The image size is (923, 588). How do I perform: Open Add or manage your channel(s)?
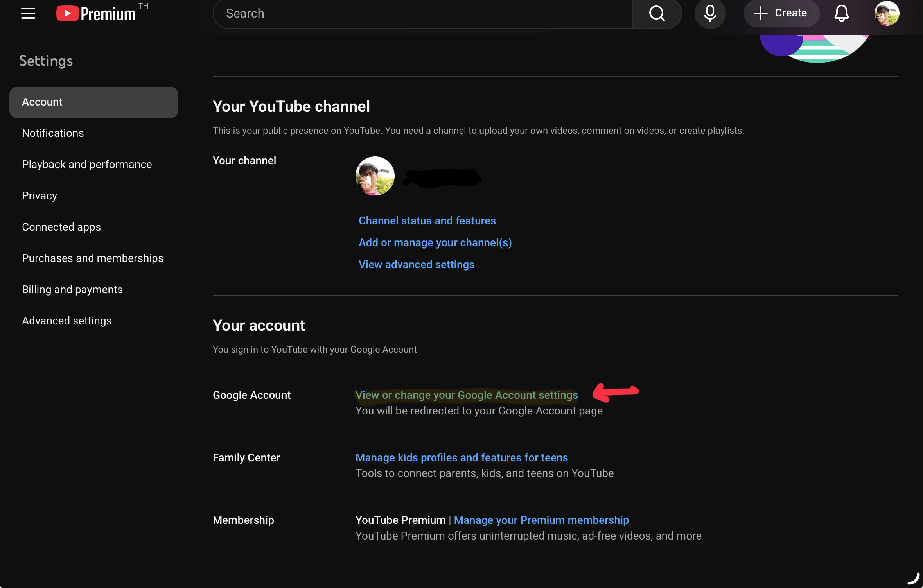coord(435,243)
